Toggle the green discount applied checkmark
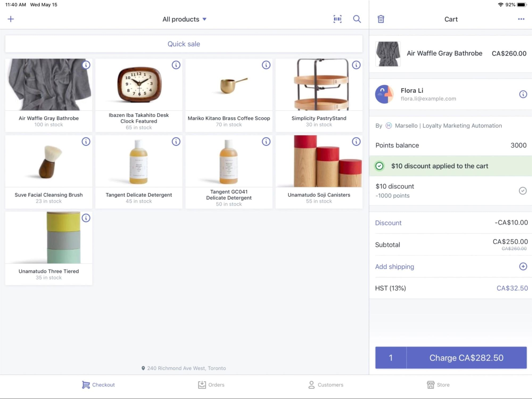The height and width of the screenshot is (399, 532). pos(379,166)
